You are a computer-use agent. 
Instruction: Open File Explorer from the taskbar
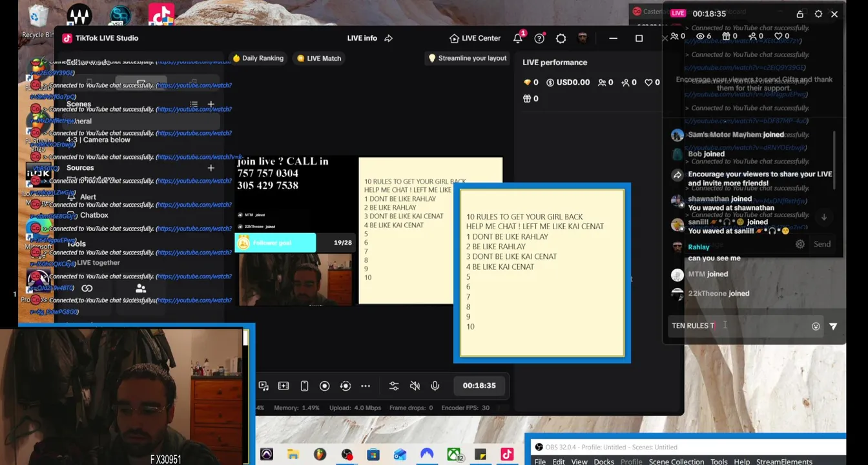pyautogui.click(x=293, y=455)
